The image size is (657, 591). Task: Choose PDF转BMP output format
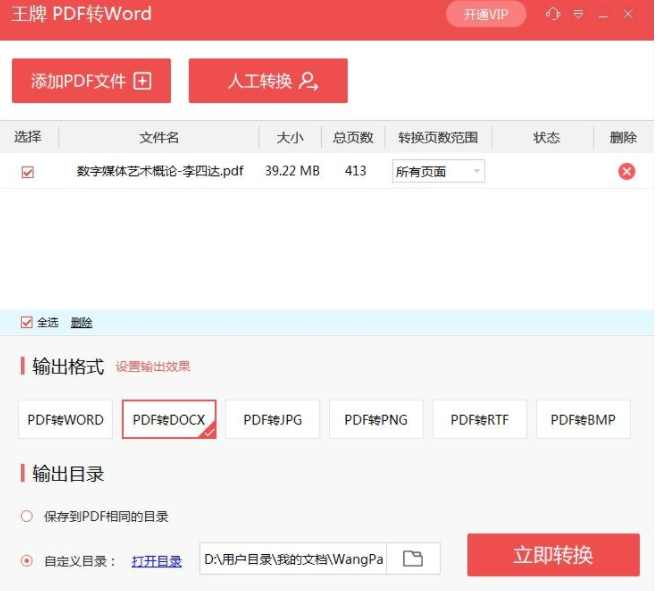(583, 420)
